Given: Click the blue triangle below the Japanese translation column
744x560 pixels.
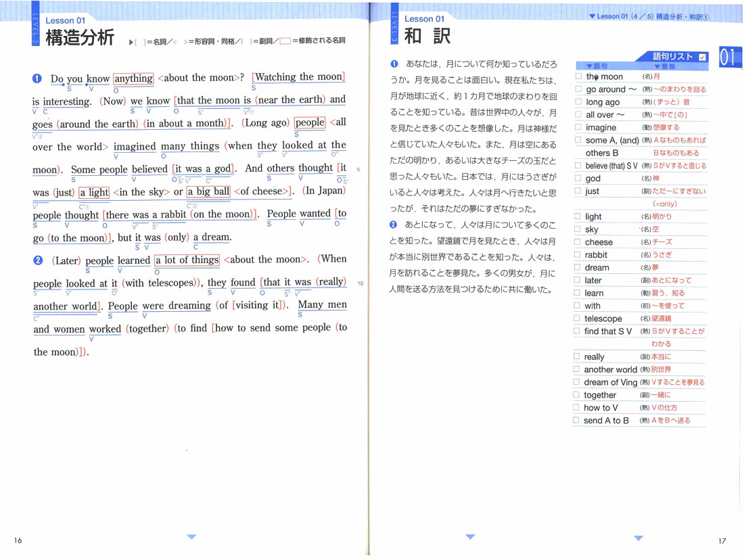Looking at the screenshot, I should tap(470, 537).
